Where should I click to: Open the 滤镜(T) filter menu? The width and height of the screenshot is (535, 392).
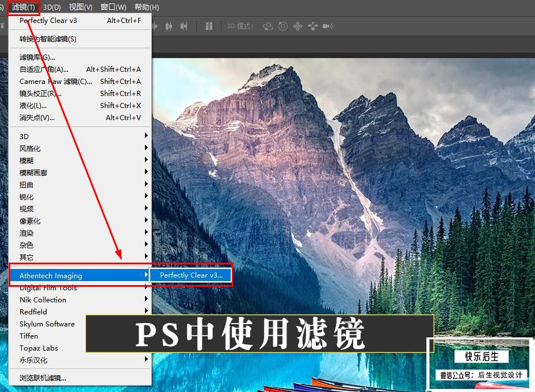pyautogui.click(x=23, y=7)
